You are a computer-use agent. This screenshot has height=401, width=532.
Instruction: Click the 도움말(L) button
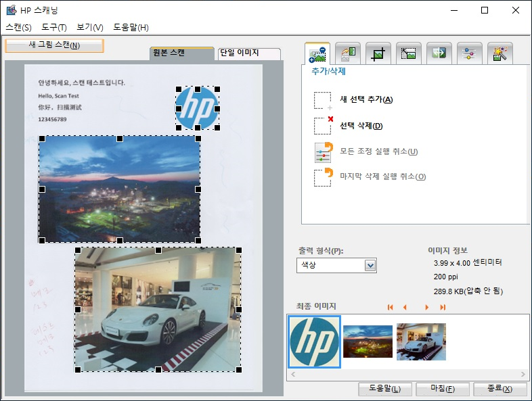pos(385,389)
